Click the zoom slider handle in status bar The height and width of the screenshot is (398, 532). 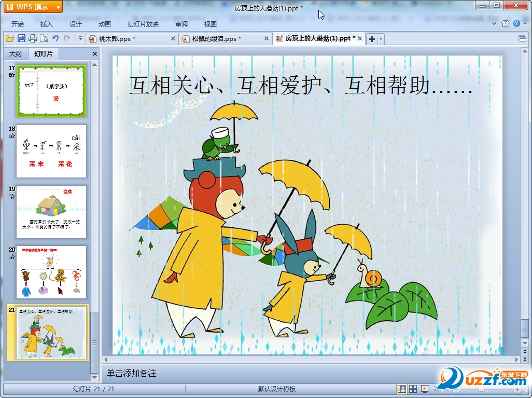tap(481, 389)
